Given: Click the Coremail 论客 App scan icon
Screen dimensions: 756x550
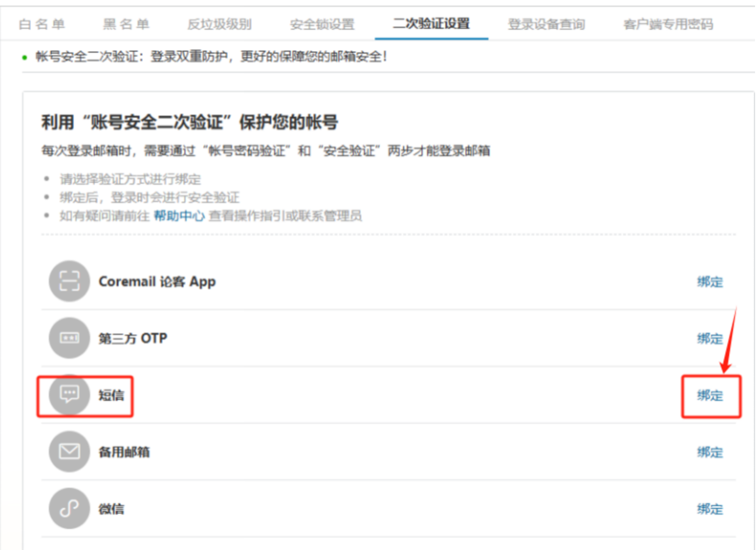Looking at the screenshot, I should point(69,281).
